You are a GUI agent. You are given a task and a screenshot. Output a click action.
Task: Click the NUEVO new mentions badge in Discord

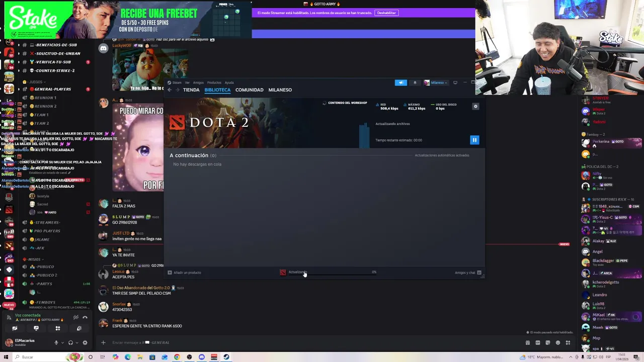coord(9,305)
